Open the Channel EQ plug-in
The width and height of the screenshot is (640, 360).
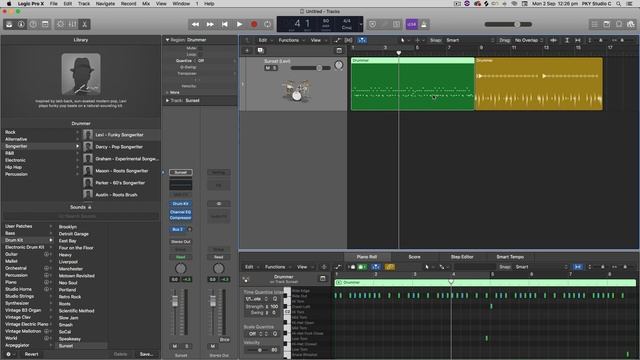[x=180, y=212]
